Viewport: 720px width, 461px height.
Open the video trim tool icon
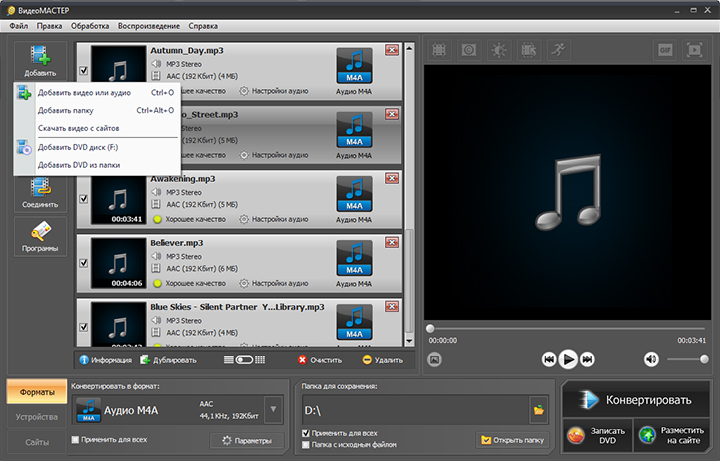pos(529,50)
